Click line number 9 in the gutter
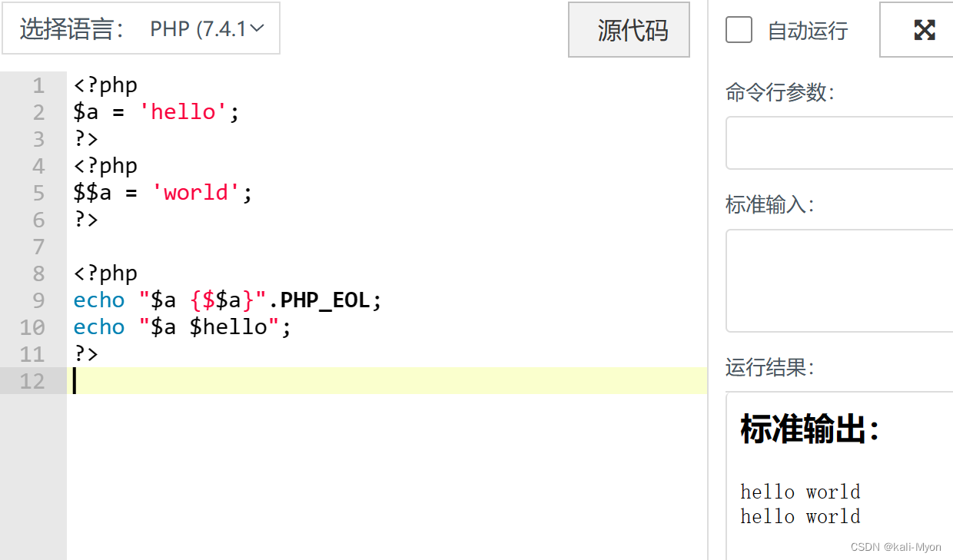The height and width of the screenshot is (560, 953). (x=38, y=300)
